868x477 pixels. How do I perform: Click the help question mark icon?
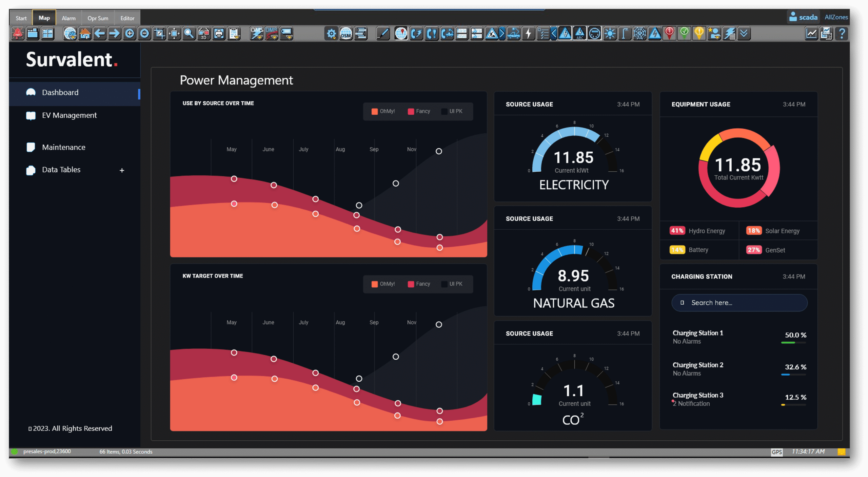click(842, 34)
